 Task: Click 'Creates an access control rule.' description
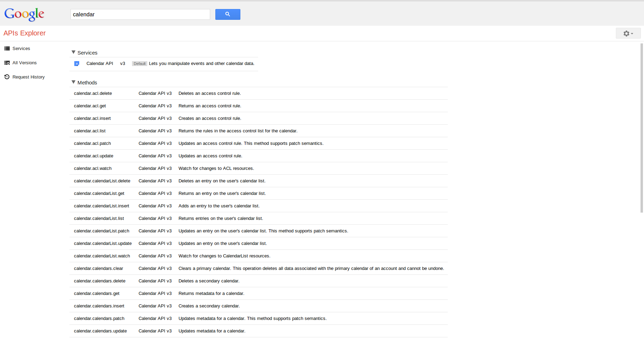tap(210, 118)
